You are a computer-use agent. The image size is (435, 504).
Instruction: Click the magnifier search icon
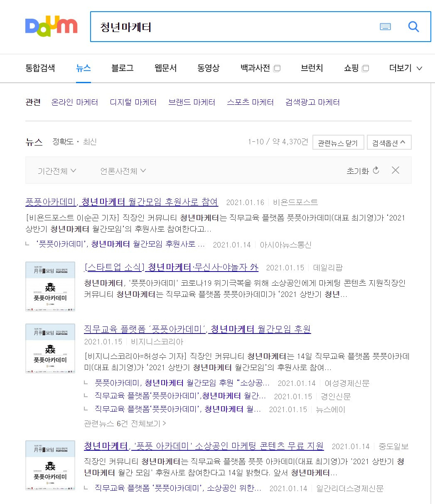pyautogui.click(x=414, y=27)
